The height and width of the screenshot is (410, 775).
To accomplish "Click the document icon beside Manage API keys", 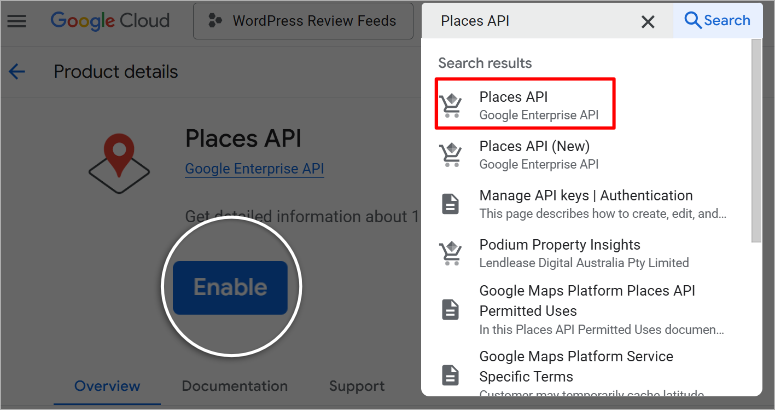I will click(x=450, y=204).
